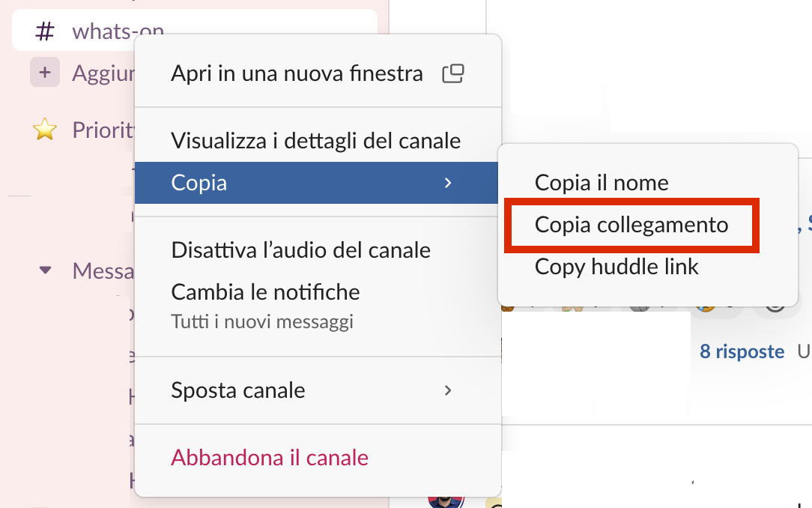Click the Sposta canale menu entry
Viewport: 812px width, 508px height.
tap(238, 390)
